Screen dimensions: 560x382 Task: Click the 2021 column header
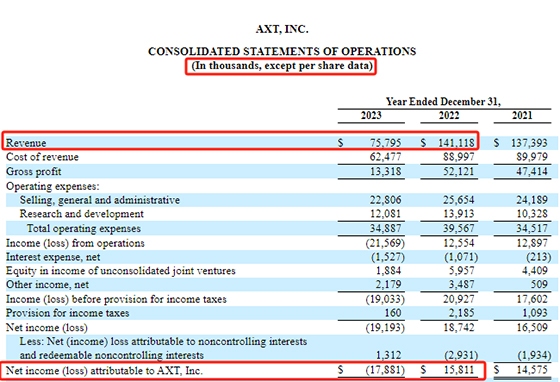click(x=522, y=115)
